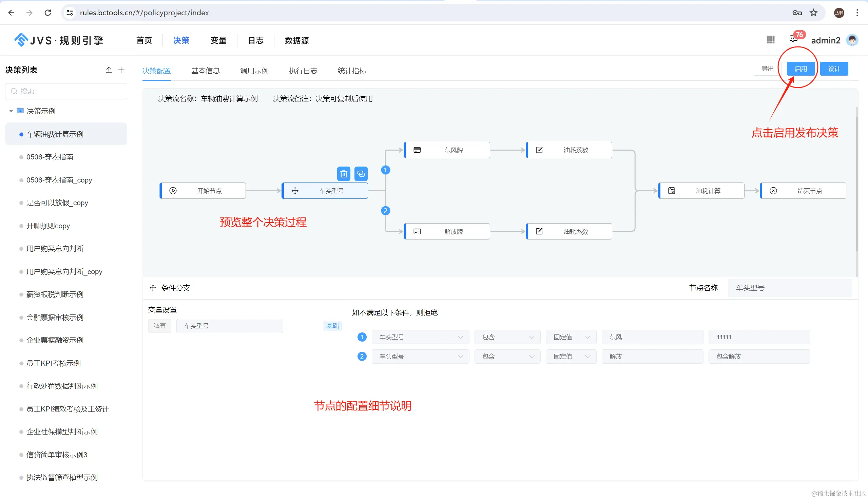
Task: Click the upload icon in 决策列表 header
Action: pyautogui.click(x=109, y=70)
